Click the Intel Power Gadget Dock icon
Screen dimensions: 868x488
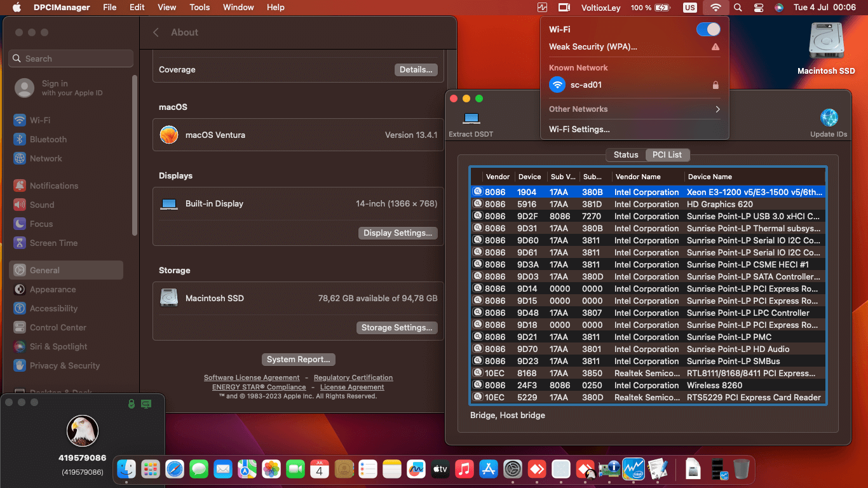[x=634, y=470]
